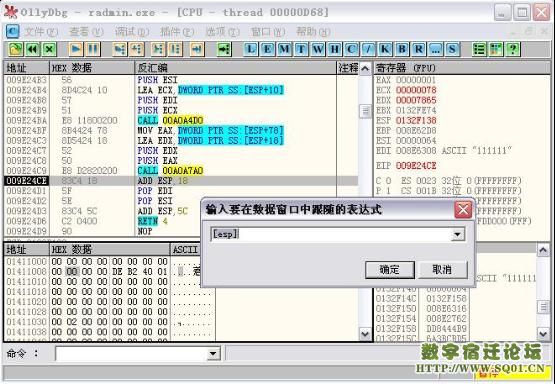Open the 插件(P) menu
This screenshot has height=384, width=555.
(177, 32)
